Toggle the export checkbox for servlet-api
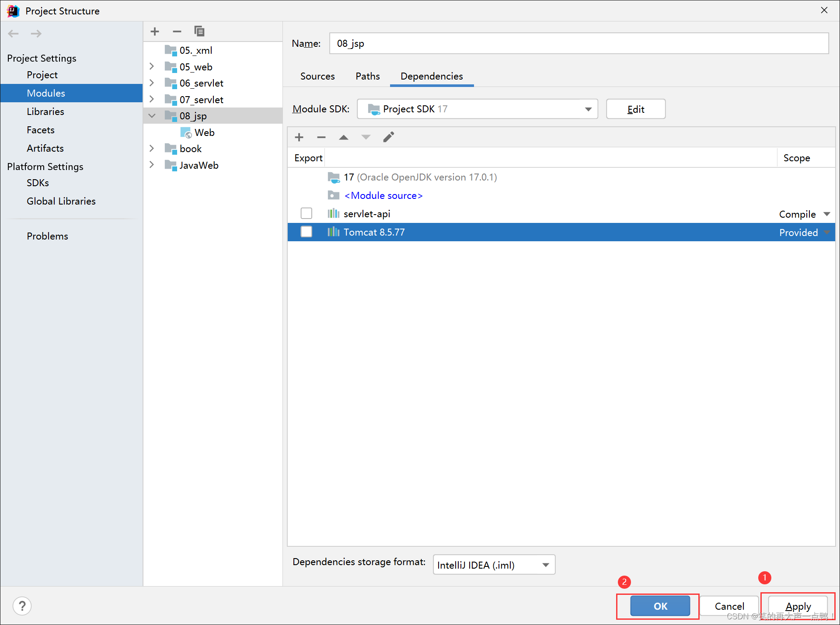 307,213
